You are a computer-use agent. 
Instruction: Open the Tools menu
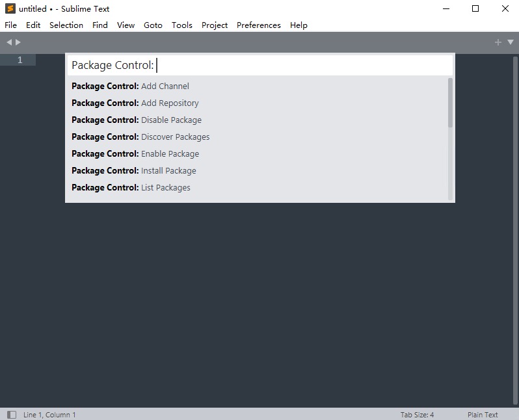point(181,25)
